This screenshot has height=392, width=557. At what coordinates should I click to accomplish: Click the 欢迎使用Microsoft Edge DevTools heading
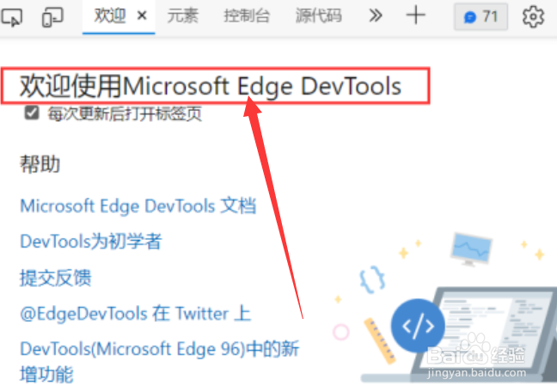(211, 86)
